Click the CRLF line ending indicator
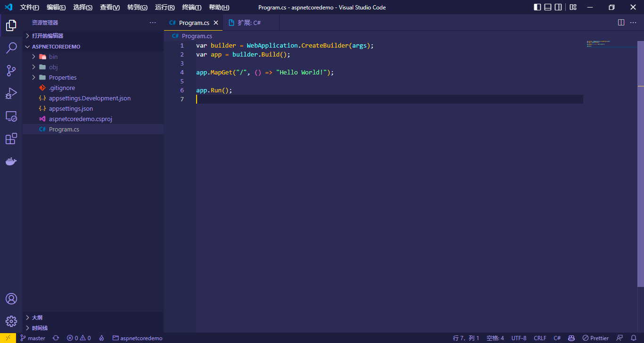 pos(540,338)
